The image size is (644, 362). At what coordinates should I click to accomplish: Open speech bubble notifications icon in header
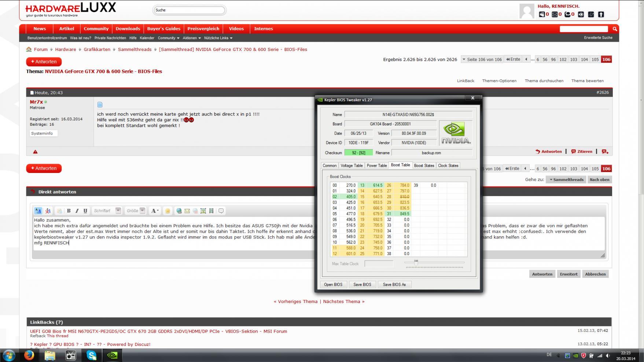[567, 14]
